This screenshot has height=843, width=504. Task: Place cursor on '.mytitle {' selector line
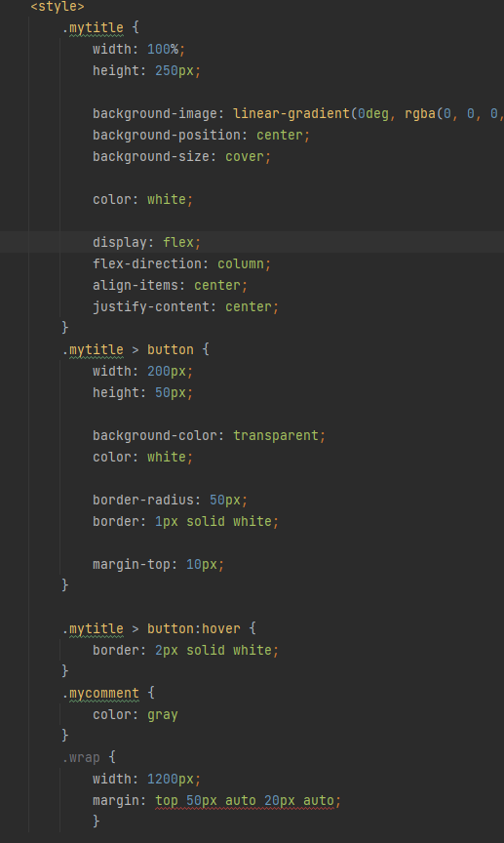click(x=100, y=28)
